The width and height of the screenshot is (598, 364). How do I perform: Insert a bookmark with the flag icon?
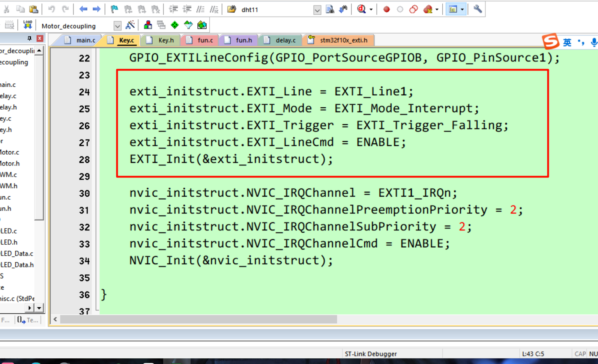click(114, 9)
